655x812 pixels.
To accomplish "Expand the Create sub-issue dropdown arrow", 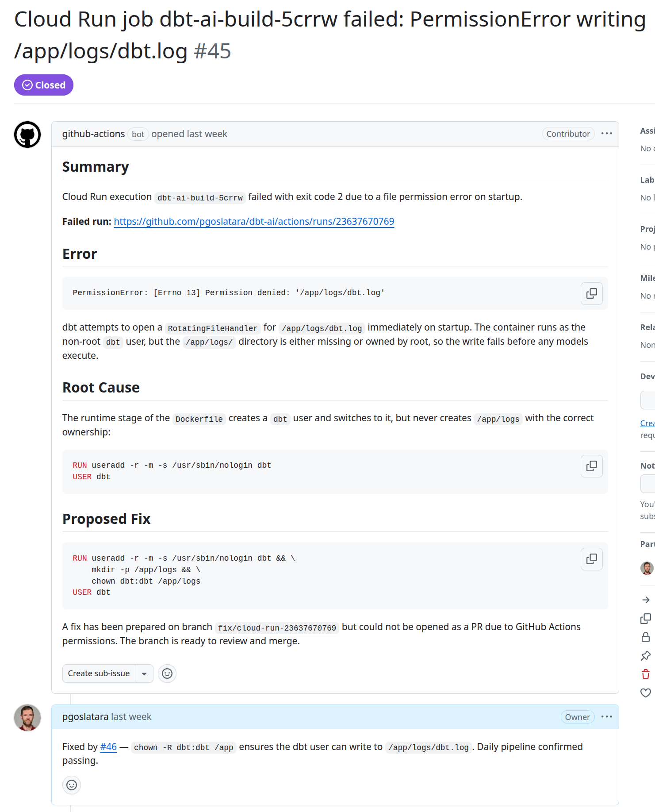I will pos(144,673).
